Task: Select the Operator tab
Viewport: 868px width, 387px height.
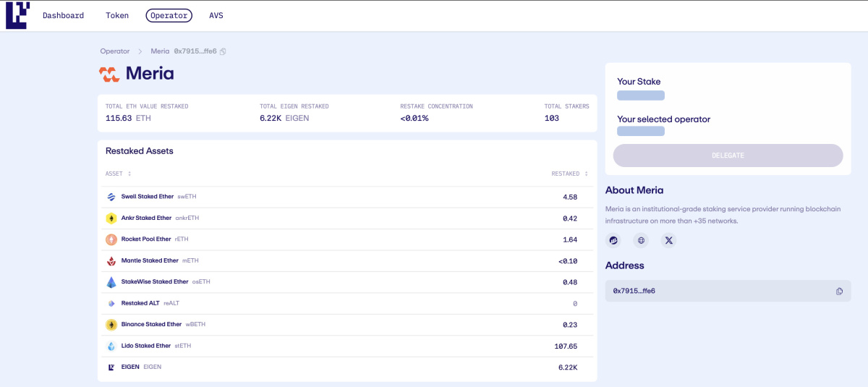Action: pyautogui.click(x=169, y=15)
